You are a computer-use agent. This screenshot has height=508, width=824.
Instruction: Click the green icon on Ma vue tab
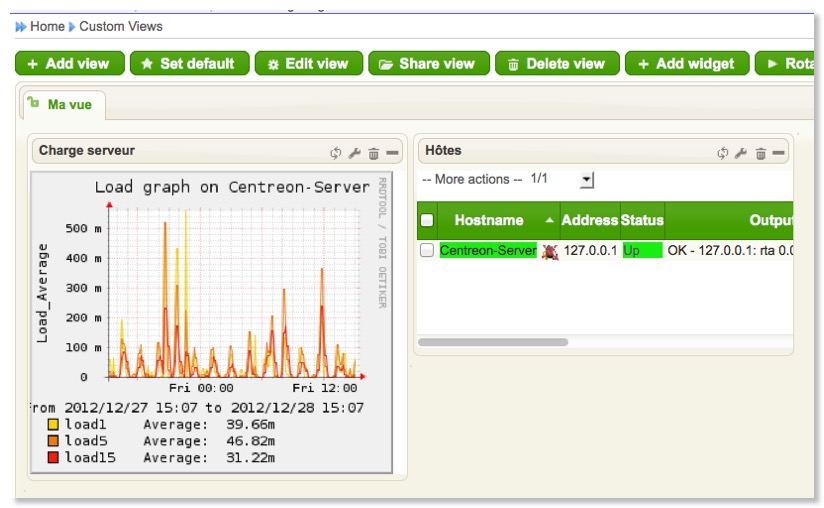coord(33,102)
